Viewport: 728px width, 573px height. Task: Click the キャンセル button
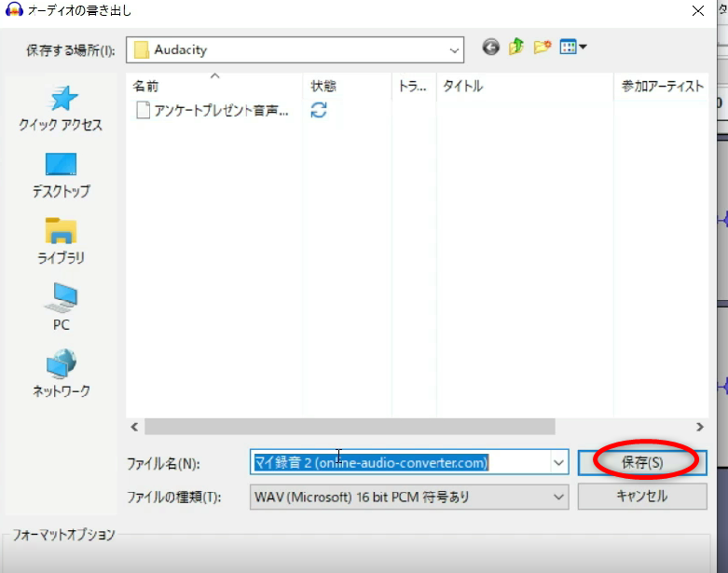point(642,497)
